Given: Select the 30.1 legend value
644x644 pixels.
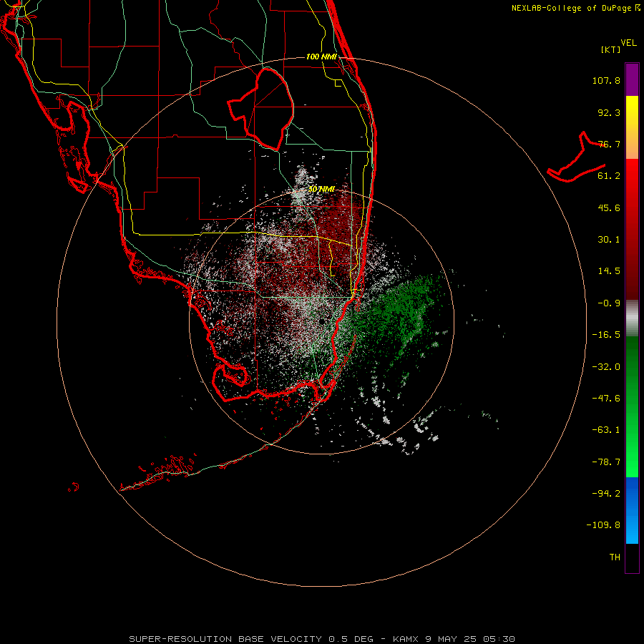Looking at the screenshot, I should pos(609,240).
